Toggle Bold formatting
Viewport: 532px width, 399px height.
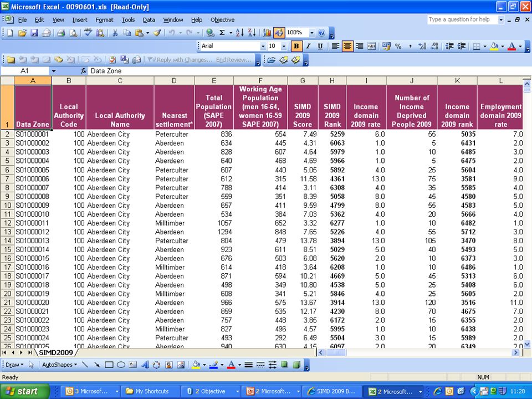pyautogui.click(x=296, y=46)
